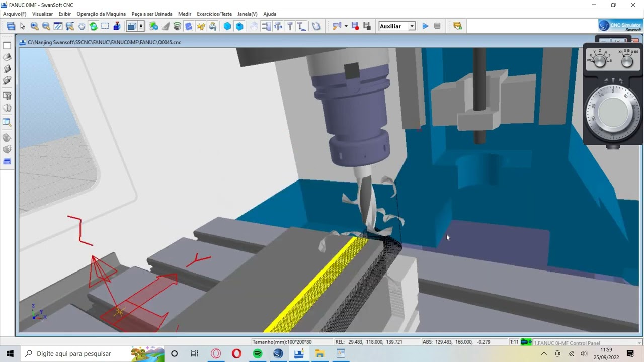The height and width of the screenshot is (362, 644).
Task: Click the T-shaped tool icon
Action: (x=290, y=26)
